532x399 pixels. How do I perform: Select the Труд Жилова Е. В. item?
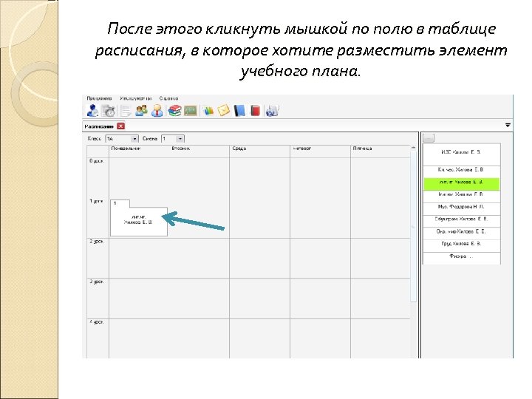coord(461,246)
